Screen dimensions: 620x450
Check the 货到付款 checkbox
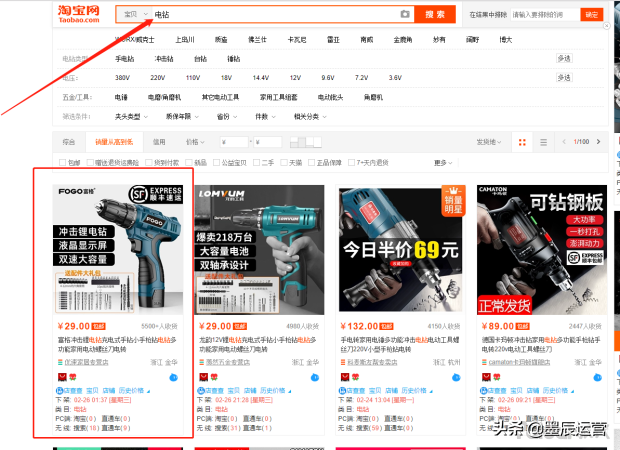pos(149,163)
